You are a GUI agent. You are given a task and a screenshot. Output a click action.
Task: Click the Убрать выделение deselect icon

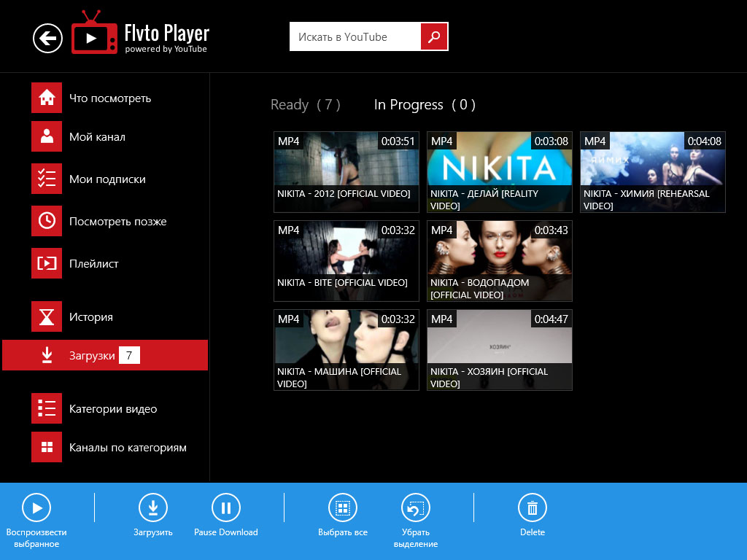415,508
